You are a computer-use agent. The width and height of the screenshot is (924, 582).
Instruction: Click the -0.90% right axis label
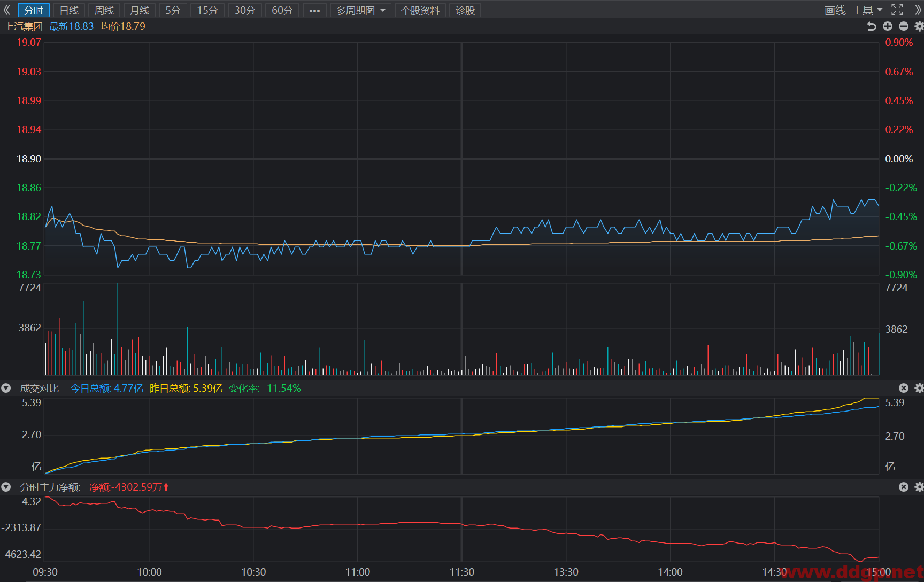pos(901,275)
